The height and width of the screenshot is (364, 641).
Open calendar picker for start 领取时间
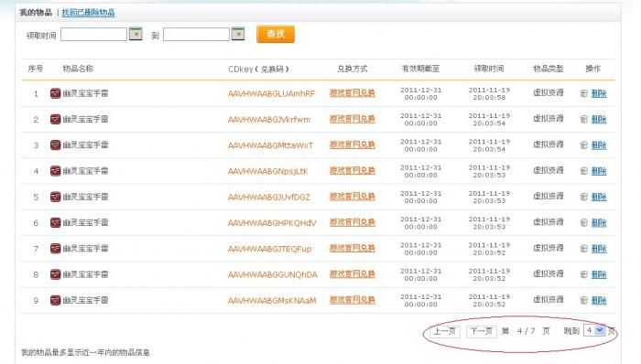point(136,34)
